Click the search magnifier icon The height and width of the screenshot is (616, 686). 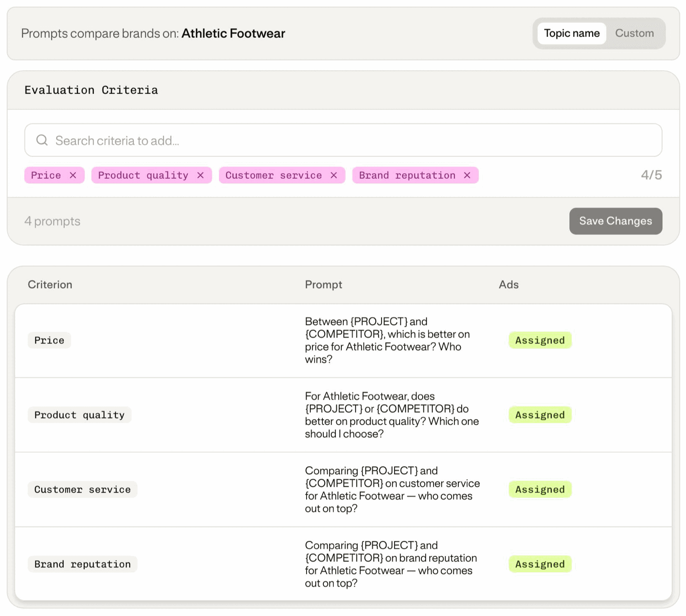pos(42,140)
